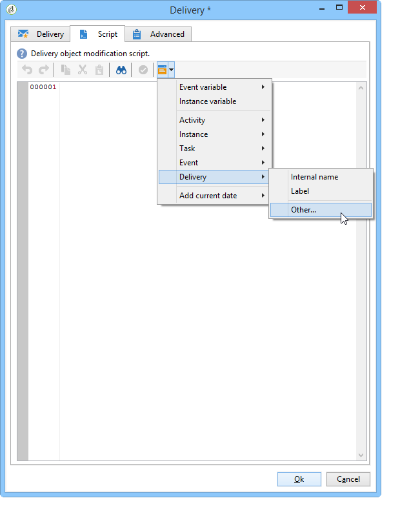The height and width of the screenshot is (507, 420).
Task: Click the Cut scissors icon
Action: pyautogui.click(x=83, y=70)
